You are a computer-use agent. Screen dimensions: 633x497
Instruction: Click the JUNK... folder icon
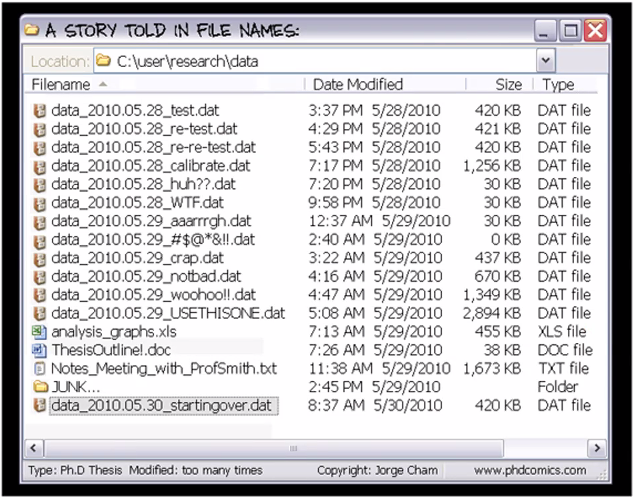coord(40,387)
